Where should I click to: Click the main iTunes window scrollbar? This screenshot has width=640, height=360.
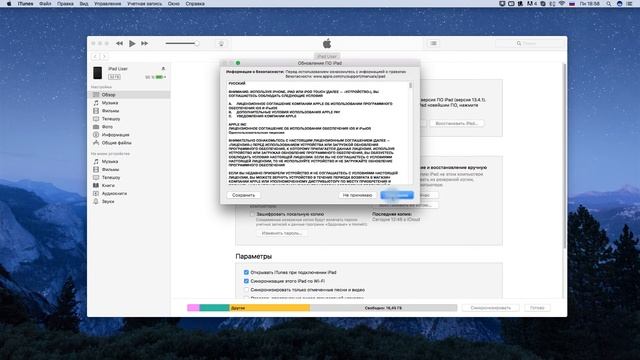point(564,155)
